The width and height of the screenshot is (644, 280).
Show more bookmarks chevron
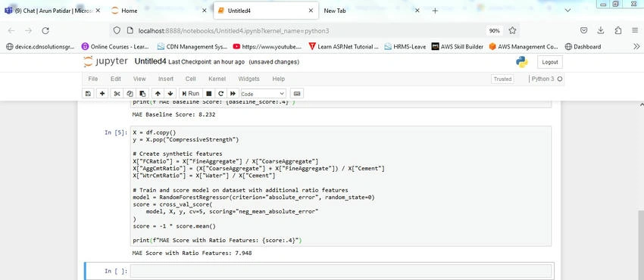click(636, 47)
